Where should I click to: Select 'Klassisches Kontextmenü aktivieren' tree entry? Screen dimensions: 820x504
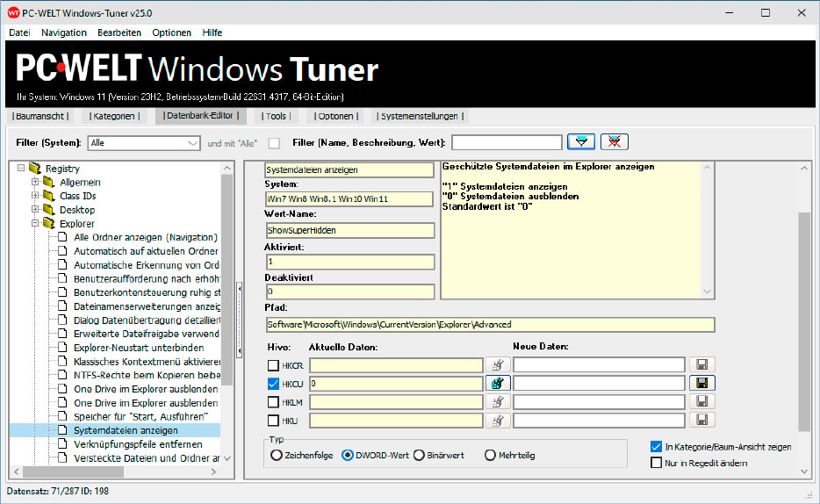[147, 361]
